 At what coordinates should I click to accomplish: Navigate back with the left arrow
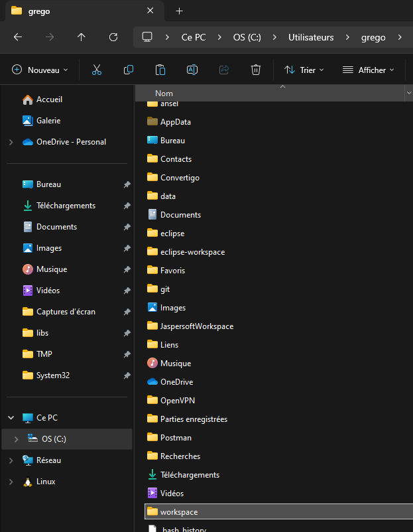(x=18, y=37)
